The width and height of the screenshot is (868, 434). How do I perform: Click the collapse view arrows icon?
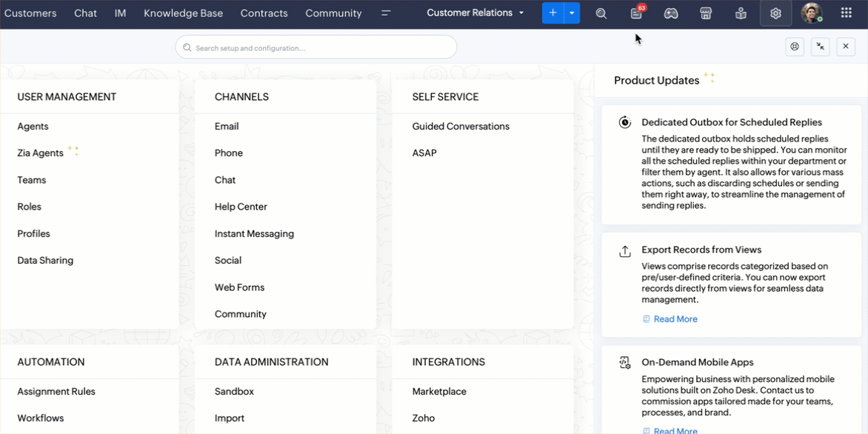tap(820, 47)
